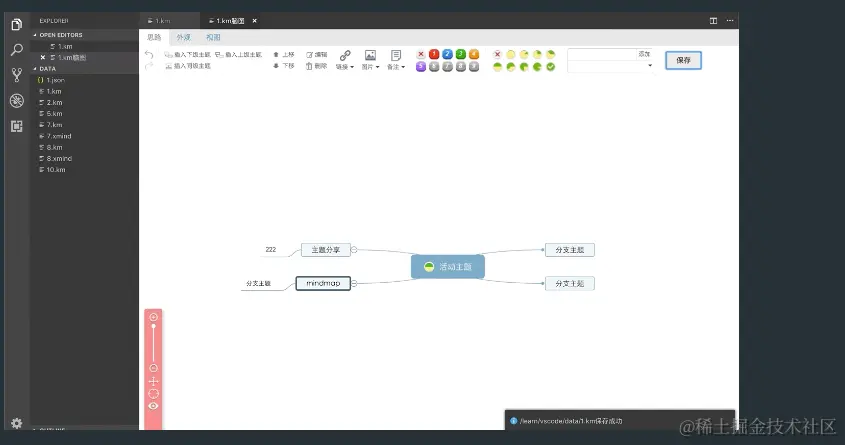Click 插入上级主题 insert parent topic
Image resolution: width=845 pixels, height=445 pixels.
tap(238, 54)
